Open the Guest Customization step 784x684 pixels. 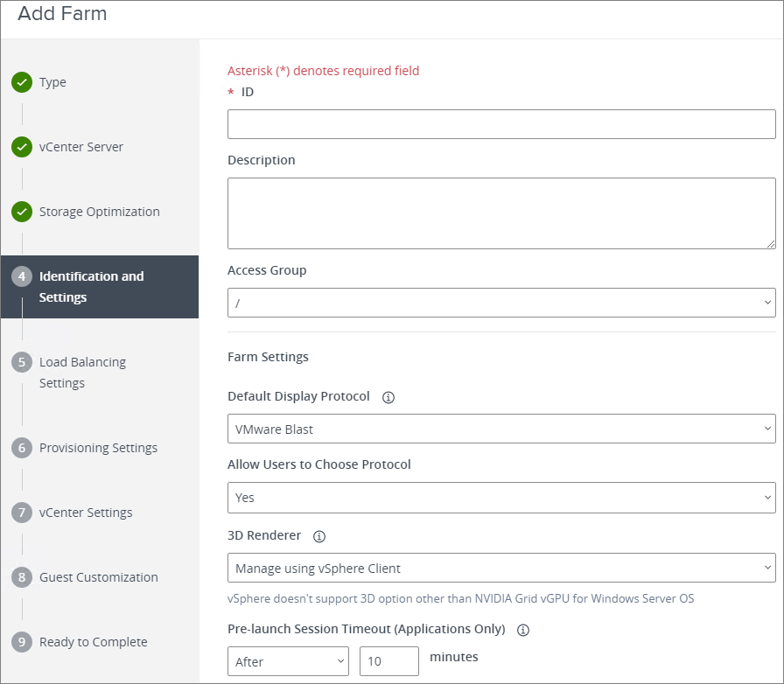click(98, 577)
